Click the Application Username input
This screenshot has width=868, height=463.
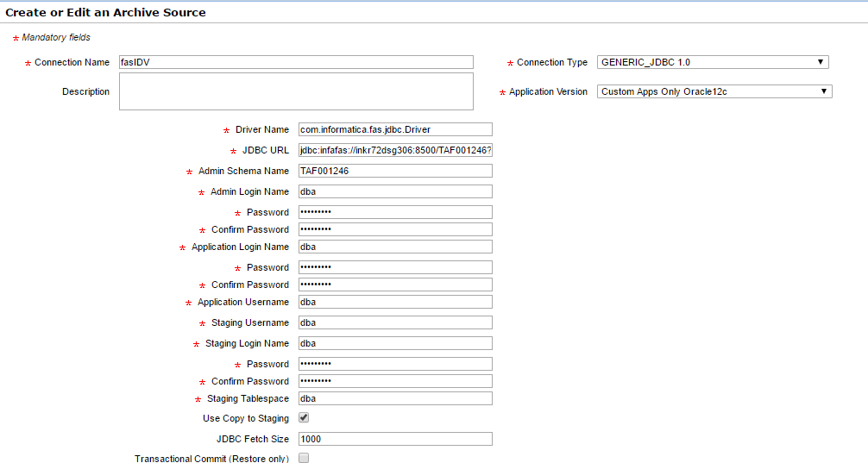point(394,302)
